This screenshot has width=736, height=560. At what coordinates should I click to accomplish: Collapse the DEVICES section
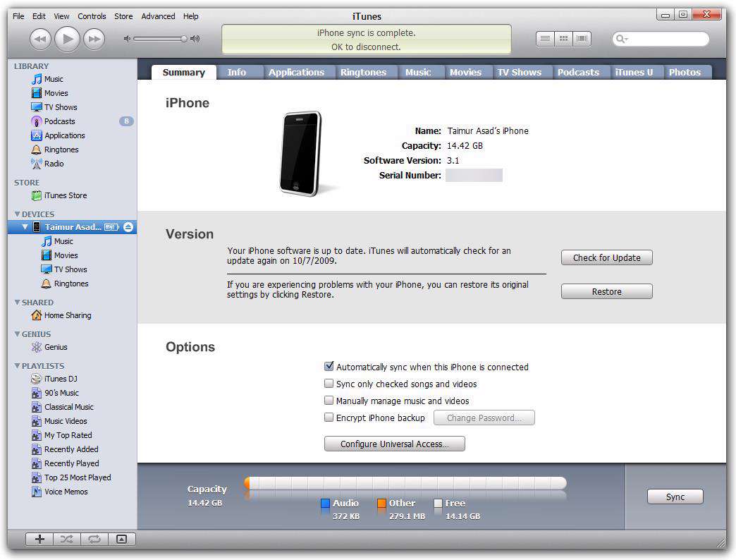(17, 214)
